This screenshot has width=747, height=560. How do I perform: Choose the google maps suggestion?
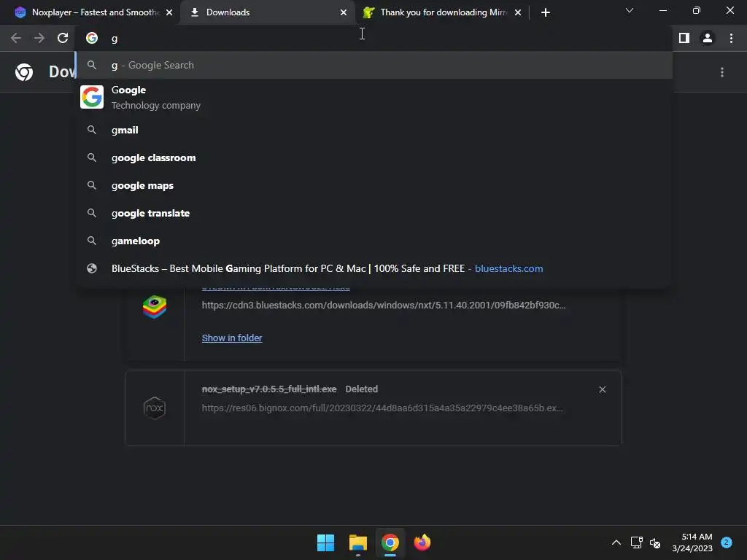pos(374,185)
